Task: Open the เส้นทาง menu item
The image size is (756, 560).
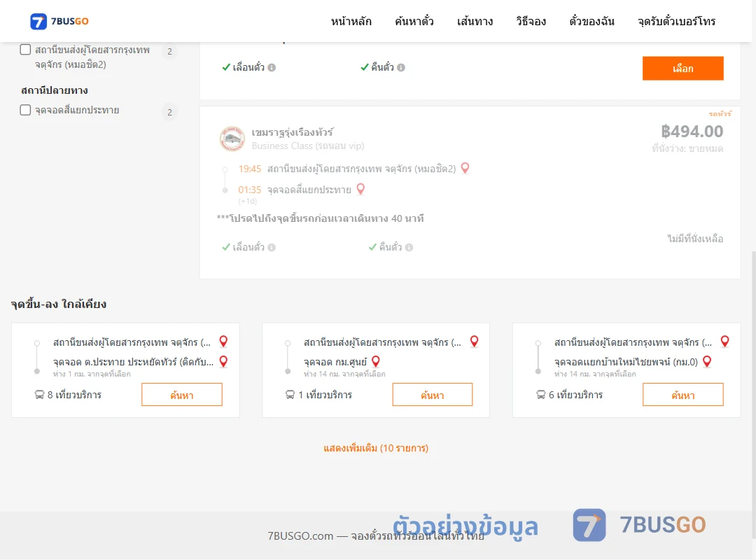Action: [475, 21]
